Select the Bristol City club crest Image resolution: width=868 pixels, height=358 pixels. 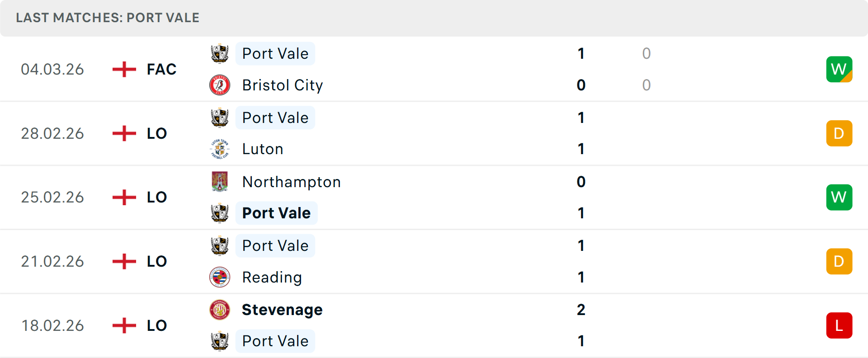click(x=220, y=85)
